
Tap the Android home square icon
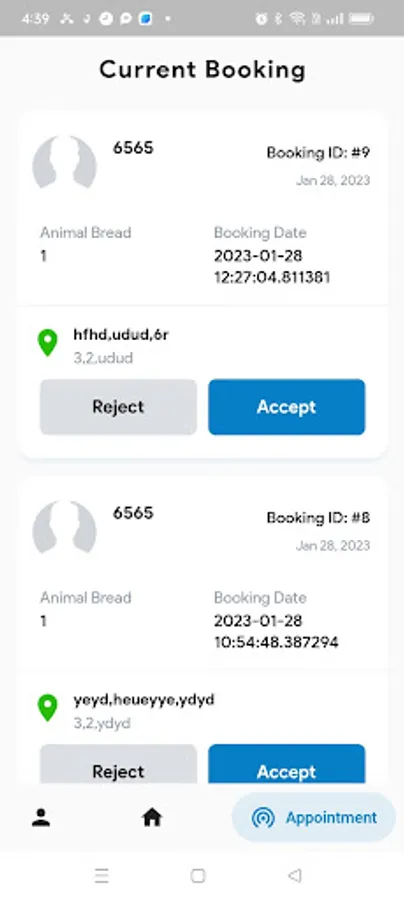coord(198,875)
